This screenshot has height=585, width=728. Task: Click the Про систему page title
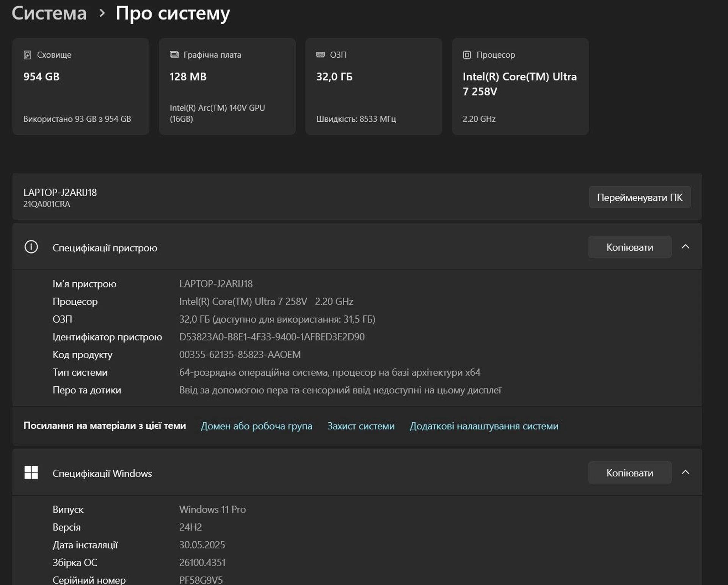pos(173,14)
